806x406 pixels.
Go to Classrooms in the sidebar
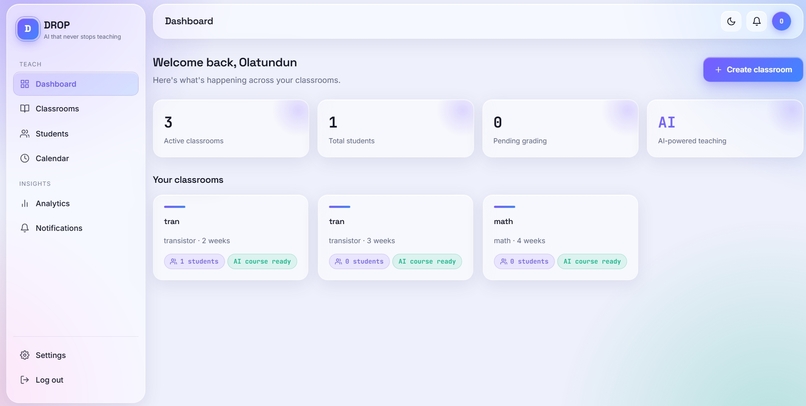point(76,108)
